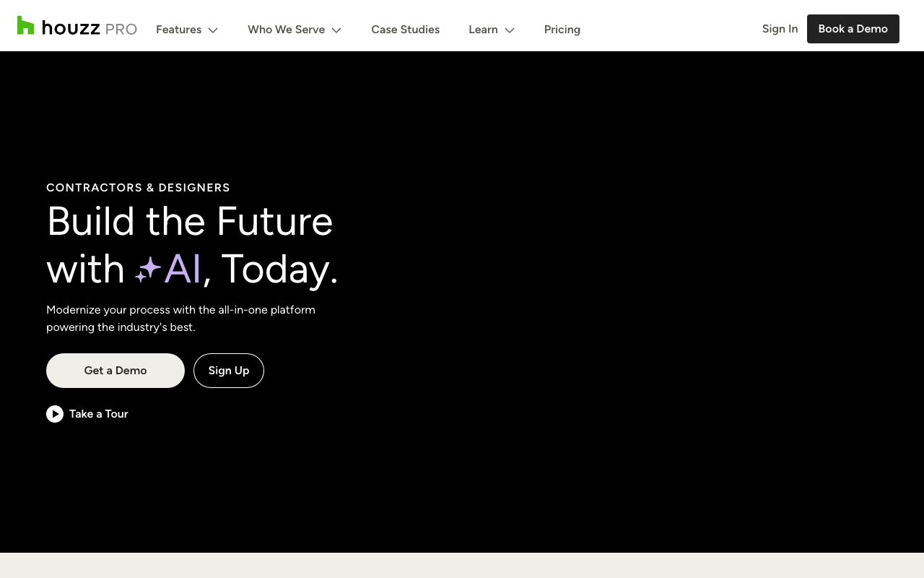Open the Features menu
924x578 pixels.
(179, 30)
